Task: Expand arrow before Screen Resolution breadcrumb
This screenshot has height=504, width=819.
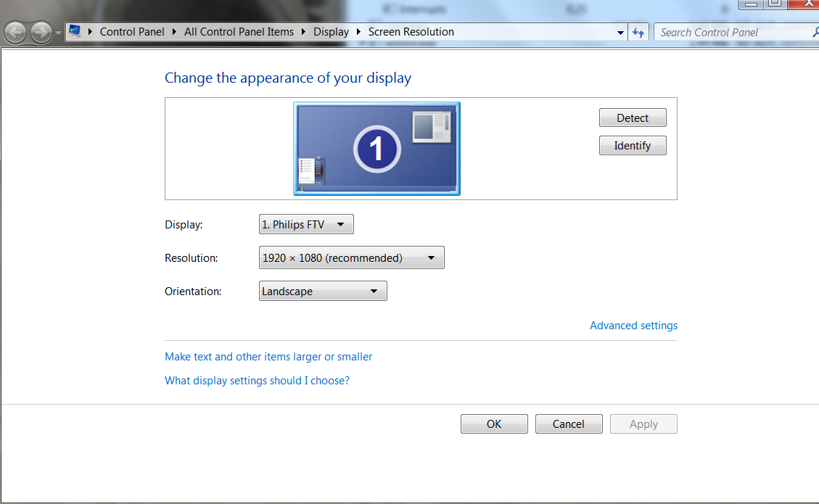Action: point(358,32)
